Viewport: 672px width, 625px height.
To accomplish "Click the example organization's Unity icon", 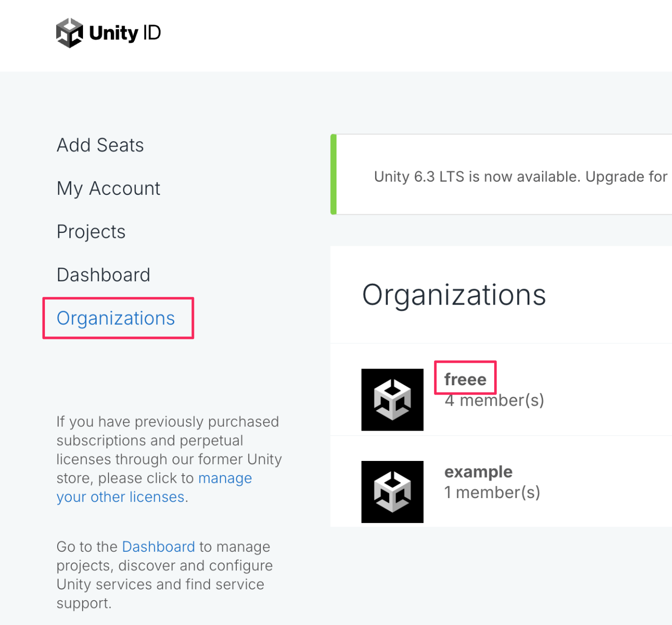I will pos(392,492).
